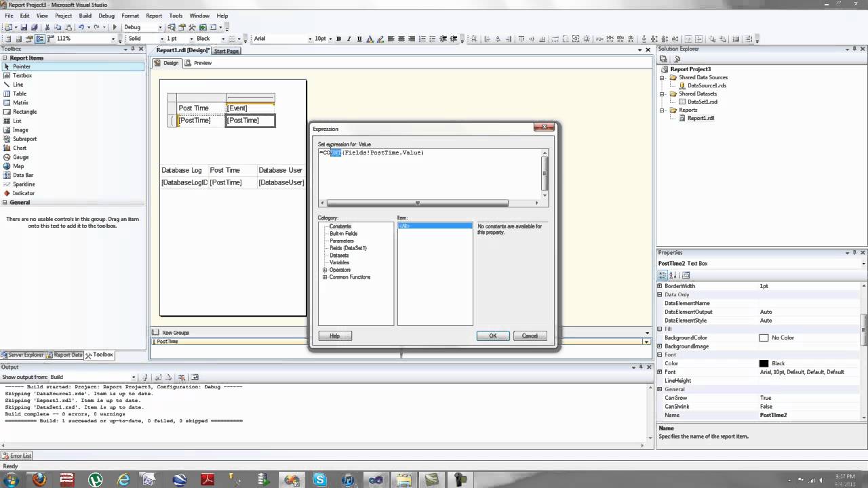Viewport: 868px width, 488px height.
Task: Collapse the Shared Data Sources folder
Action: pyautogui.click(x=663, y=77)
